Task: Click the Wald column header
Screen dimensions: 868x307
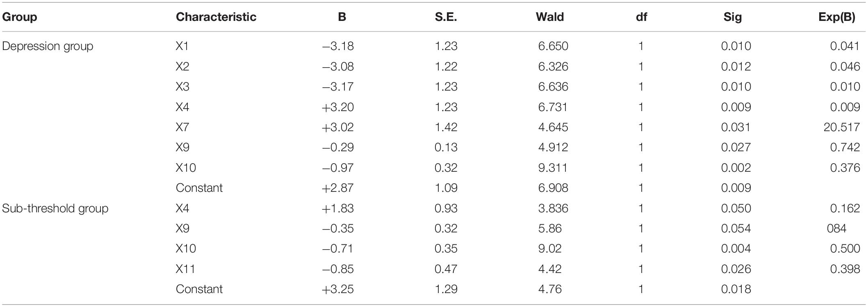Action: point(550,17)
